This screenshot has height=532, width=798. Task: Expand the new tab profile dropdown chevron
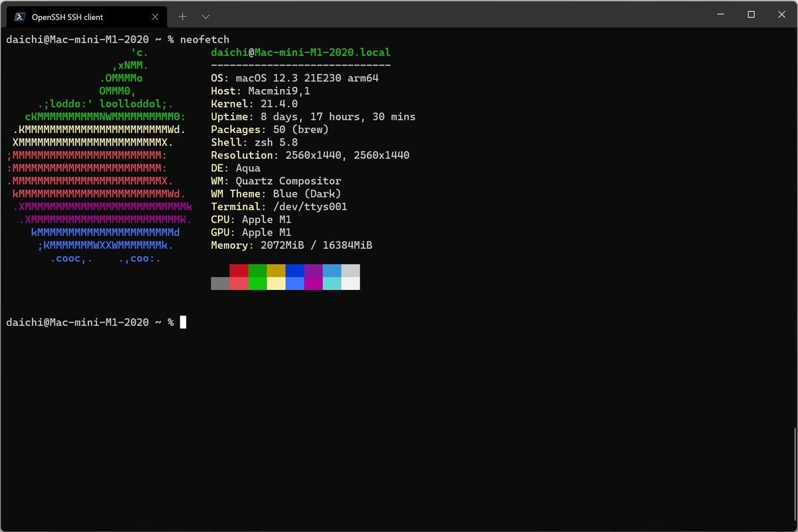[205, 17]
